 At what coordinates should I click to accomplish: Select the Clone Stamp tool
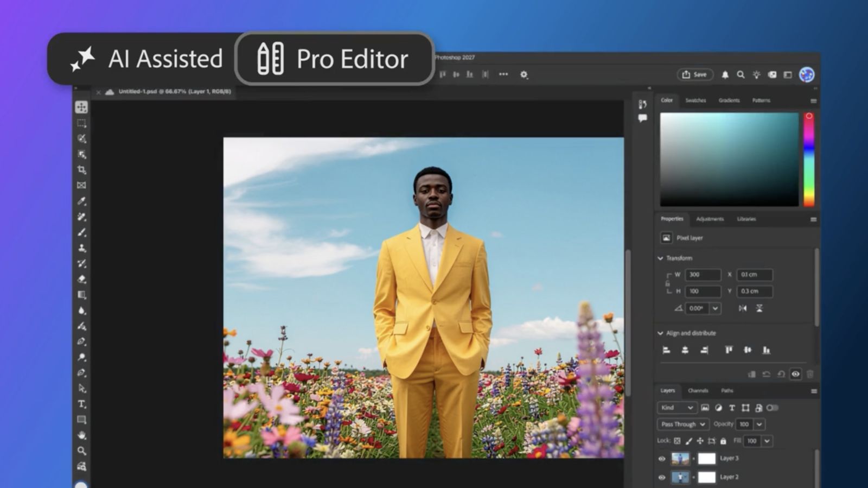[x=81, y=248]
